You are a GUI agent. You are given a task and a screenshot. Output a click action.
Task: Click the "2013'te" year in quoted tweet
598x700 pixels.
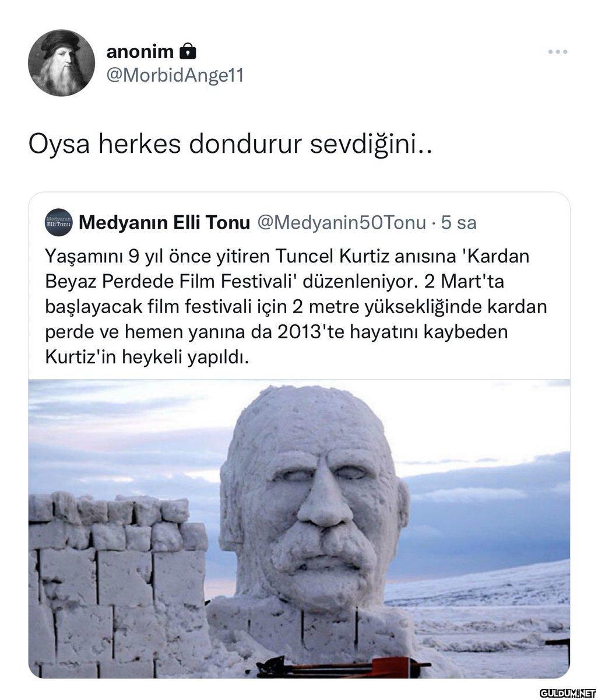(x=311, y=331)
